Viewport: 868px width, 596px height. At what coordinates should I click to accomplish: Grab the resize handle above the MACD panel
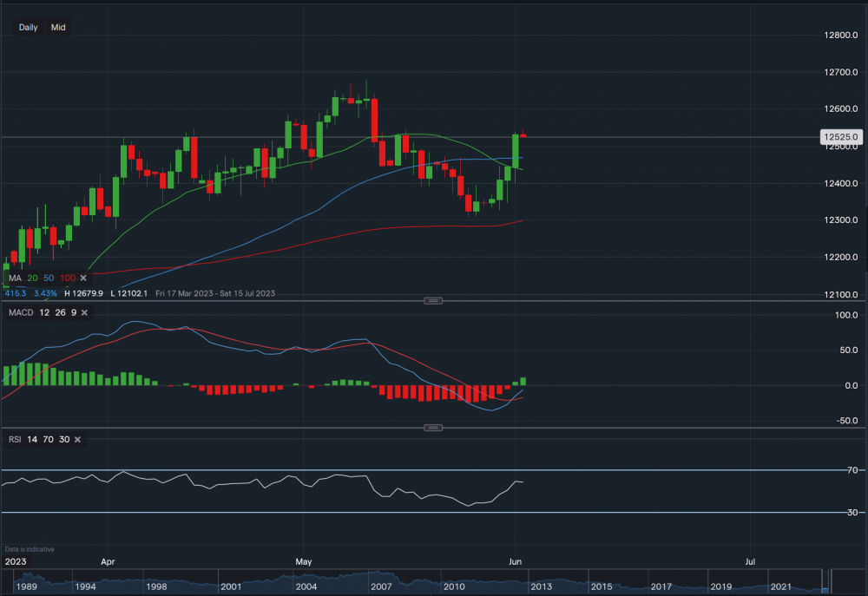pos(433,300)
